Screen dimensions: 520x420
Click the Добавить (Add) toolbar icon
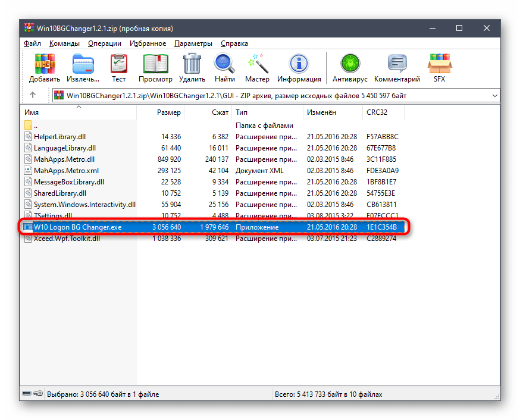pos(45,68)
